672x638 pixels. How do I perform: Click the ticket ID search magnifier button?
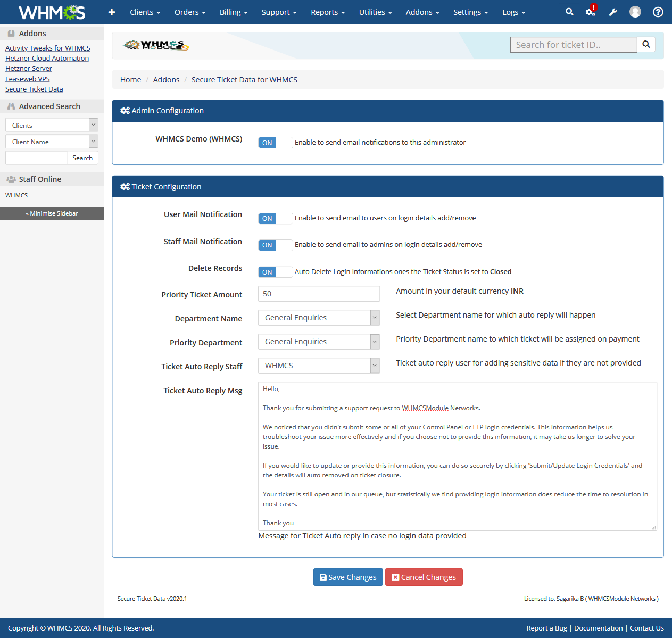646,45
